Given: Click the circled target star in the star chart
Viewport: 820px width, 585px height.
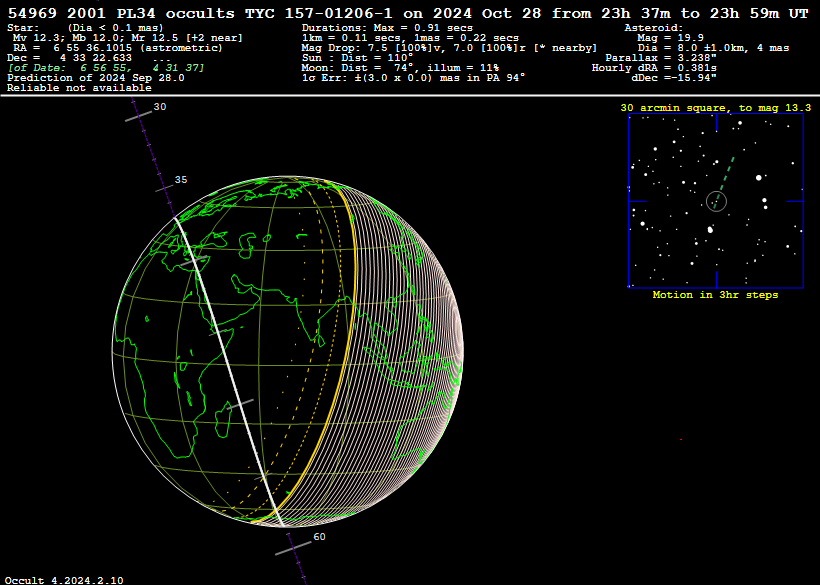Looking at the screenshot, I should click(716, 201).
